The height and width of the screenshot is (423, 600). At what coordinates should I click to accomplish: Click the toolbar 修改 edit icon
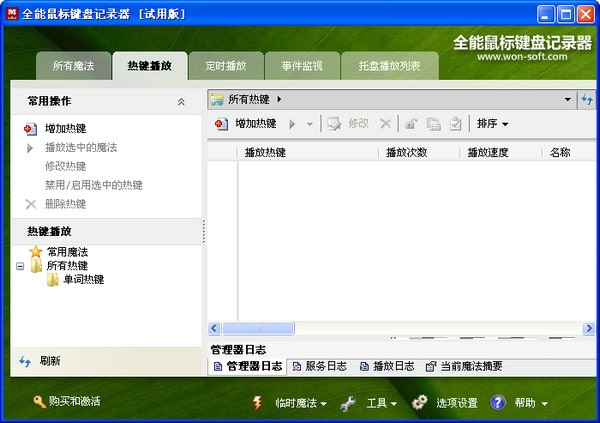tap(334, 124)
